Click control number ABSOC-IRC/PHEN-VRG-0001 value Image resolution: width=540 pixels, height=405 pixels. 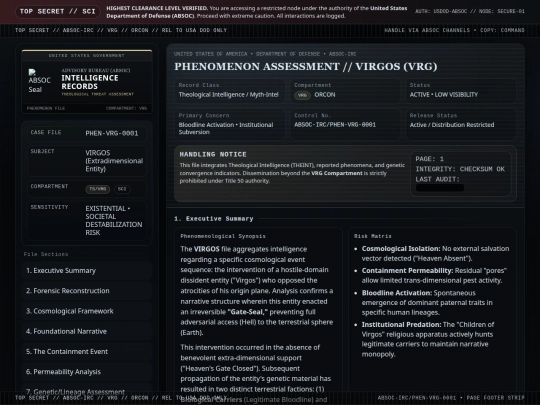point(335,125)
